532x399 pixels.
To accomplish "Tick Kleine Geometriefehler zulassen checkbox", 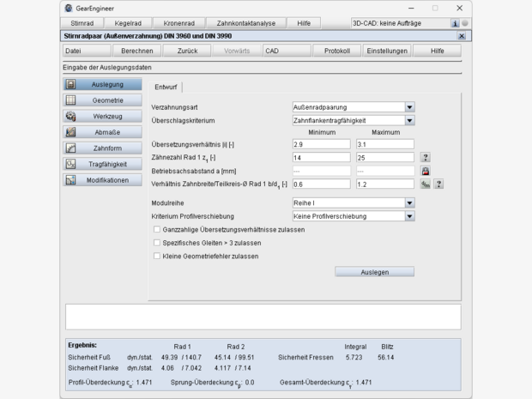I will click(157, 256).
